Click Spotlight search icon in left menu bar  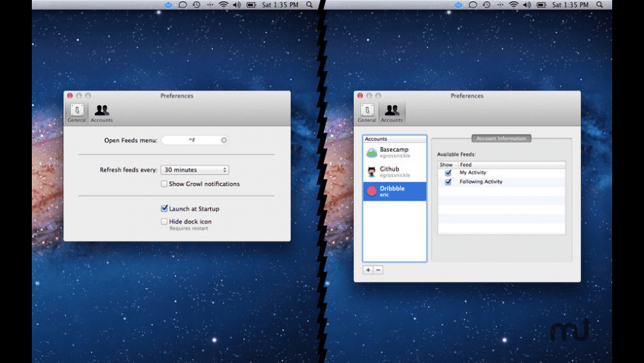(x=309, y=5)
